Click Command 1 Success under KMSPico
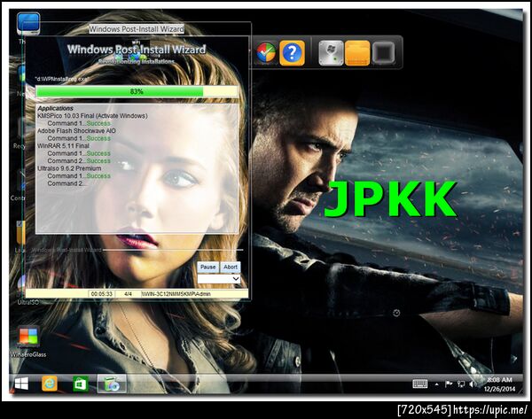Image resolution: width=532 pixels, height=419 pixels. 79,123
